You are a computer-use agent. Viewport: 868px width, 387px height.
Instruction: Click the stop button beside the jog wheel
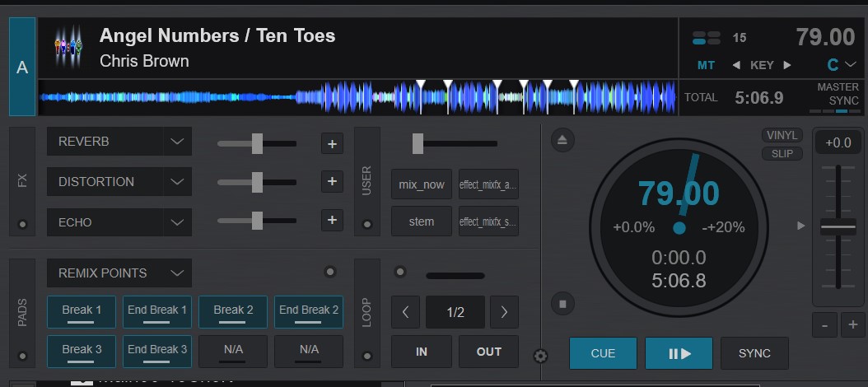(562, 303)
